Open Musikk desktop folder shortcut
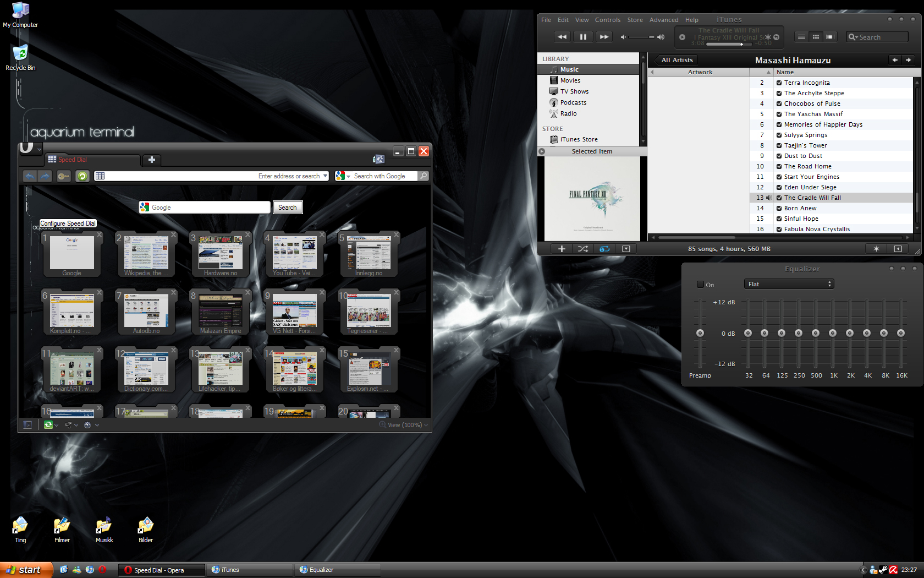The height and width of the screenshot is (578, 924). 104,530
